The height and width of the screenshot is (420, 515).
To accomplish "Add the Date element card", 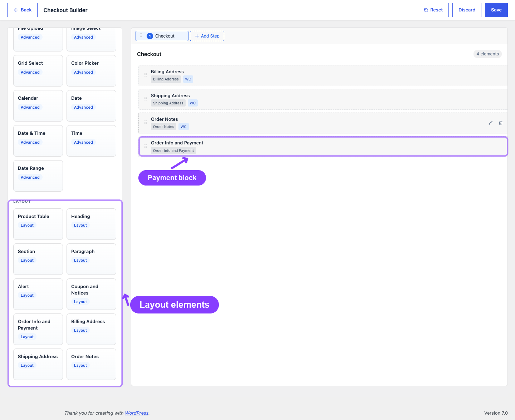I will point(91,106).
